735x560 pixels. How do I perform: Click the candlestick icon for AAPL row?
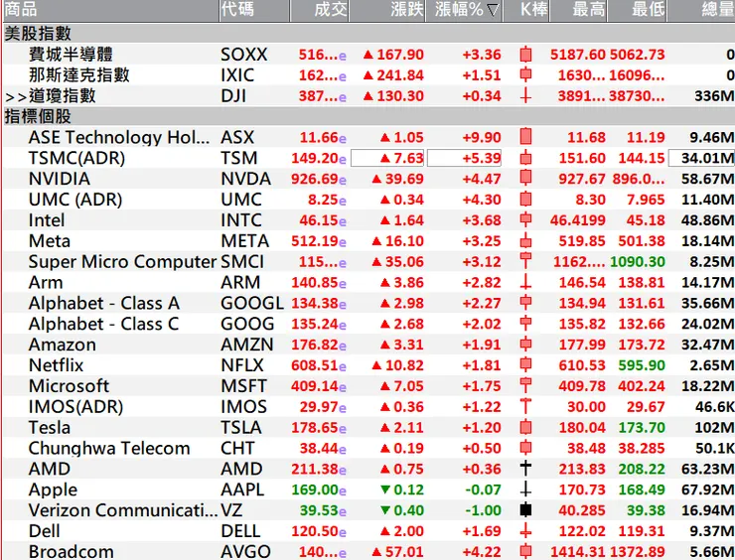526,490
